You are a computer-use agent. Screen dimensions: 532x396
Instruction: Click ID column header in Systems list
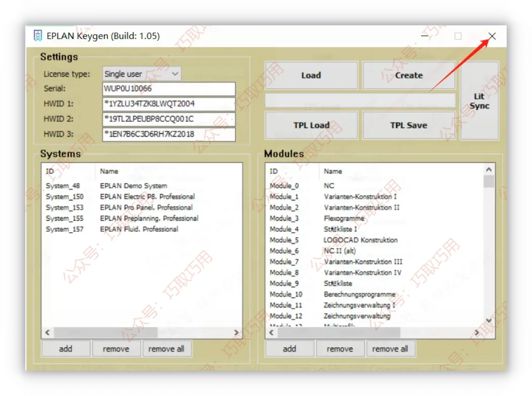point(69,171)
